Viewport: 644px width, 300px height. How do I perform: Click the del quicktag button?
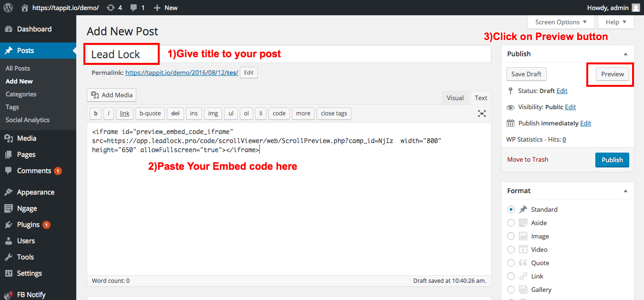(x=175, y=114)
